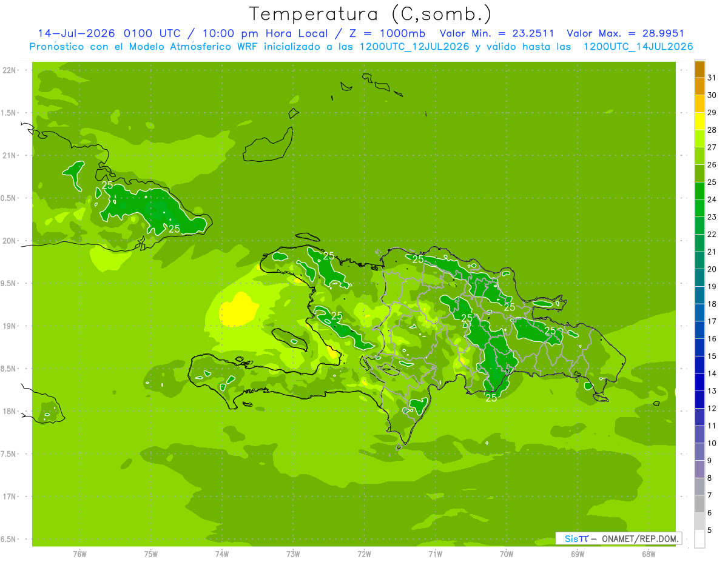
Task: Click the '21N' latitude label
Action: tap(9, 156)
